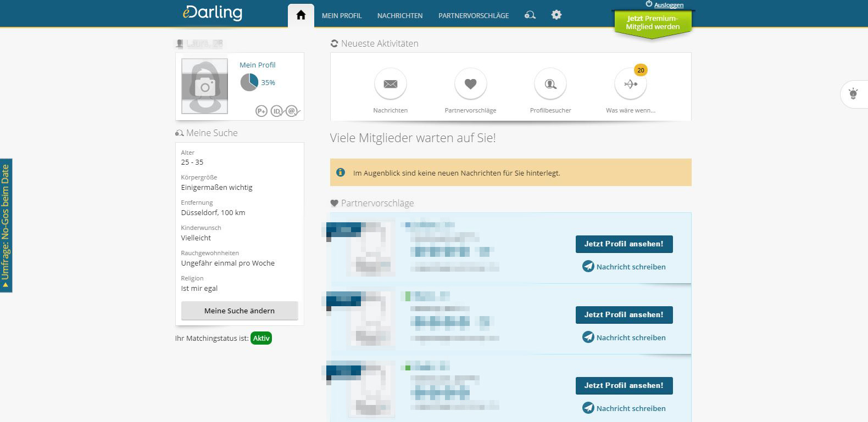The width and height of the screenshot is (868, 422).
Task: Open the Nachrichten envelope activity icon
Action: point(391,84)
